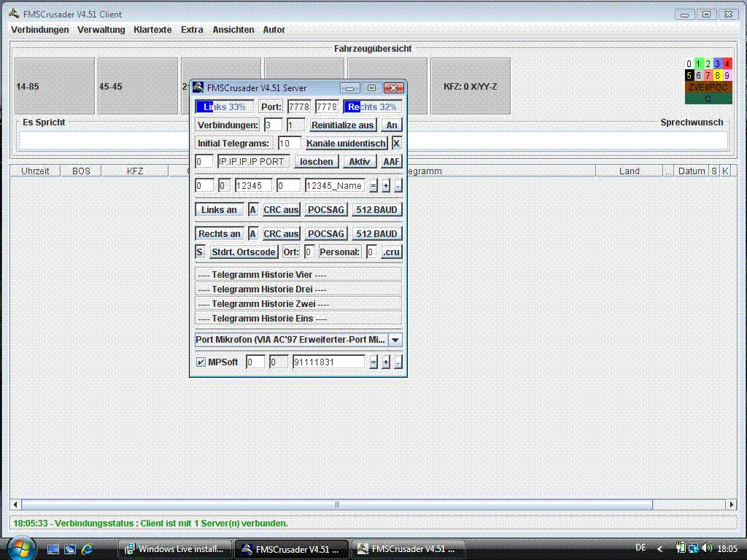Select the vehicle tile 14-85
This screenshot has height=560, width=747.
point(55,86)
